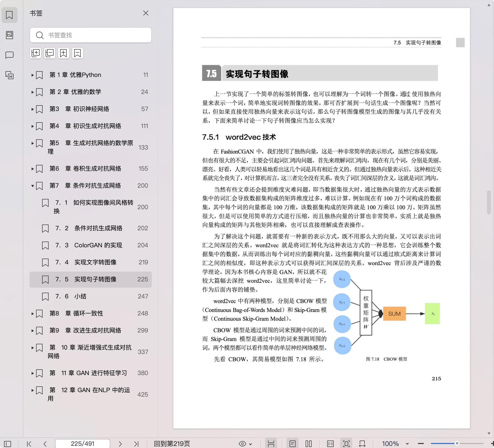Jump to the first page
This screenshot has width=494, height=448.
point(29,444)
